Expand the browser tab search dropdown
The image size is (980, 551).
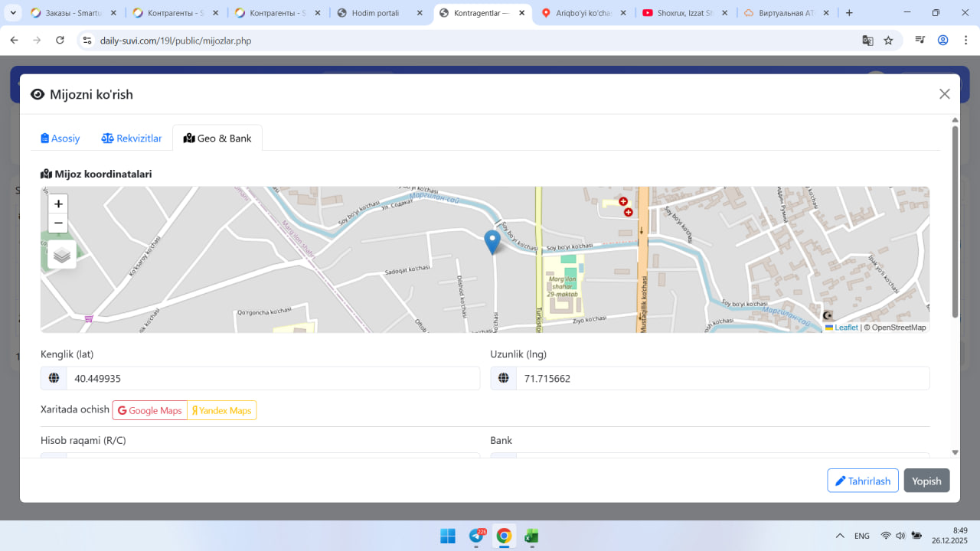pyautogui.click(x=13, y=13)
